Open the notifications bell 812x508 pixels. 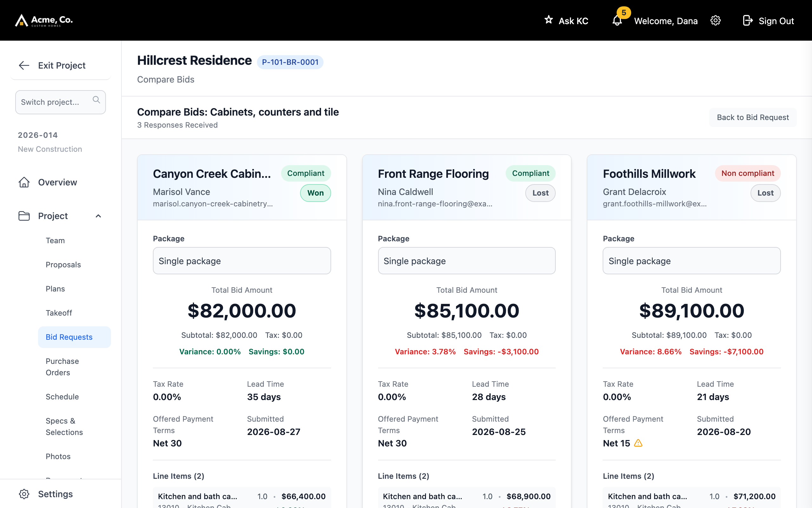[x=617, y=21]
